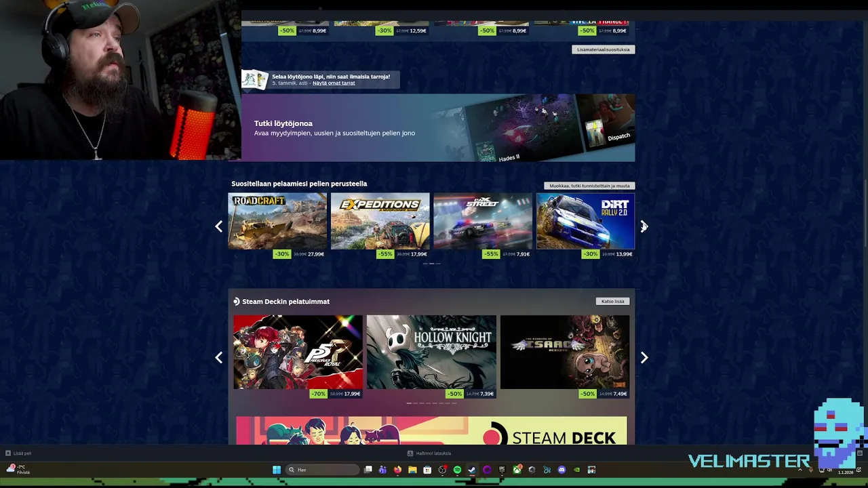This screenshot has width=868, height=488.
Task: Click the 27,99€ price under RoadCraft
Action: coord(316,254)
